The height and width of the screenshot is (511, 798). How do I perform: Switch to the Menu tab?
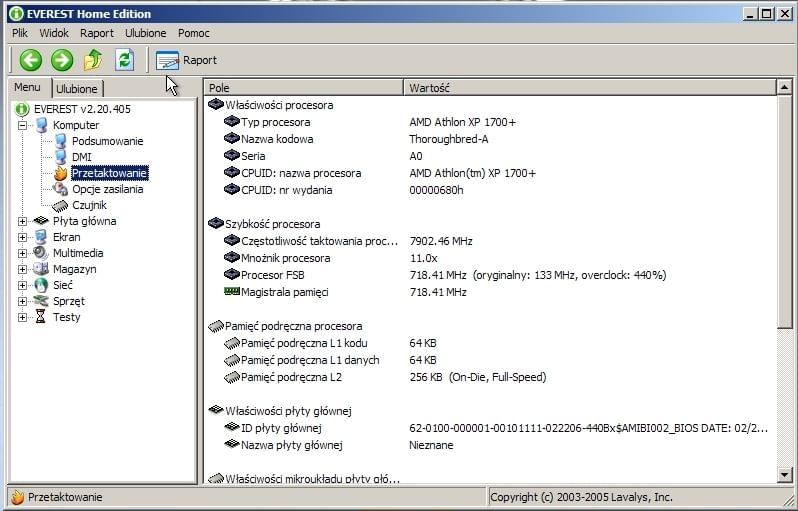click(27, 88)
